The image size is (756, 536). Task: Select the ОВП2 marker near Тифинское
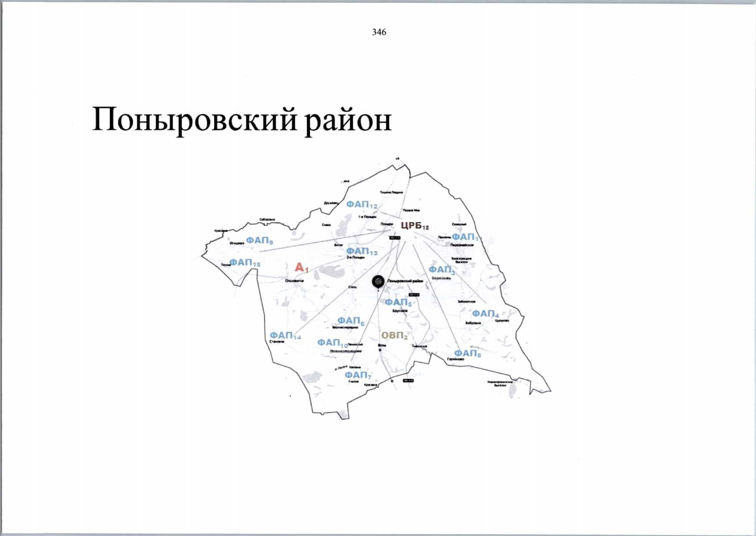pos(395,335)
